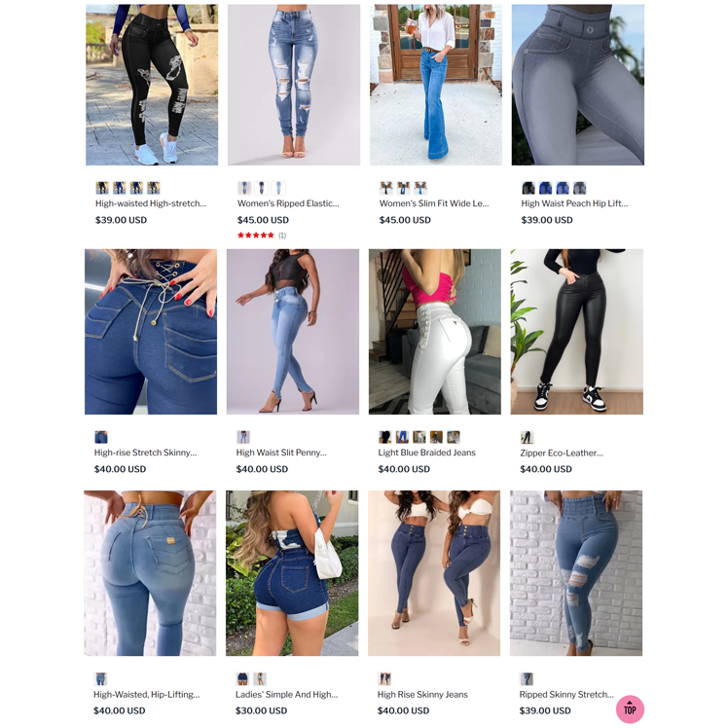Image resolution: width=728 pixels, height=728 pixels.
Task: Open High Waist Slit Penny product link
Action: [281, 453]
